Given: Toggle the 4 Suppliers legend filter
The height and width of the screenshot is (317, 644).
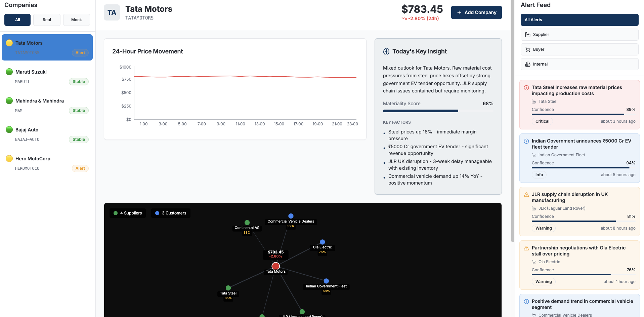Looking at the screenshot, I should pos(128,213).
